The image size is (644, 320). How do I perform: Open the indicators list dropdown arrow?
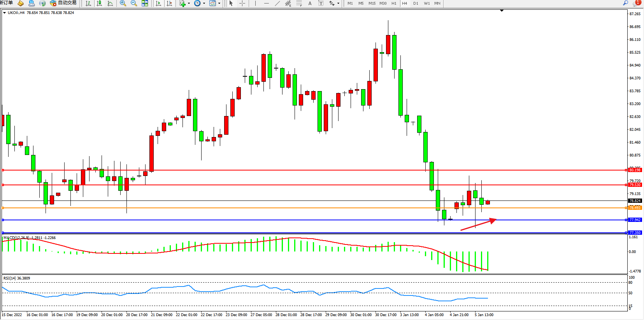(x=189, y=3)
